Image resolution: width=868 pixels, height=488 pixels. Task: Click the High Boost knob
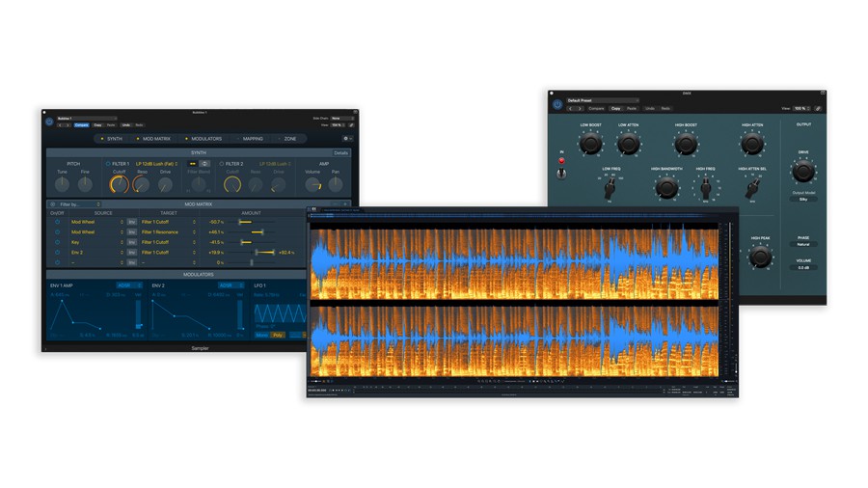686,145
